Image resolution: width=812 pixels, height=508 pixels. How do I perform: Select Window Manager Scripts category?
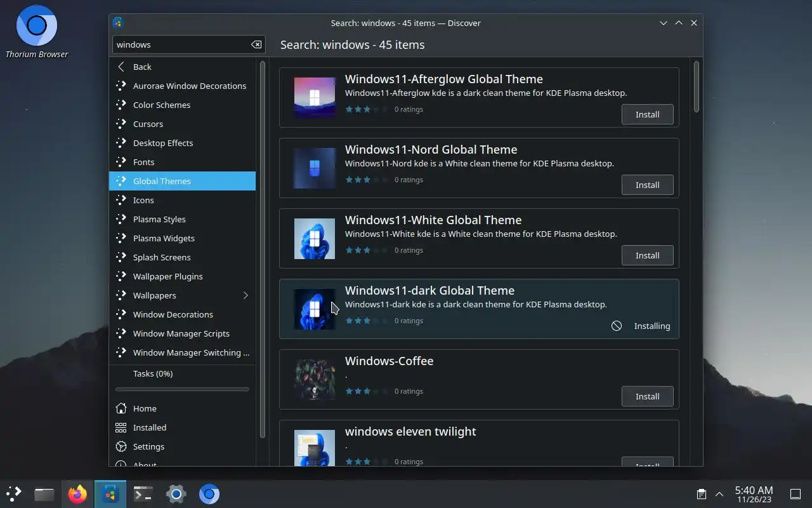(182, 333)
